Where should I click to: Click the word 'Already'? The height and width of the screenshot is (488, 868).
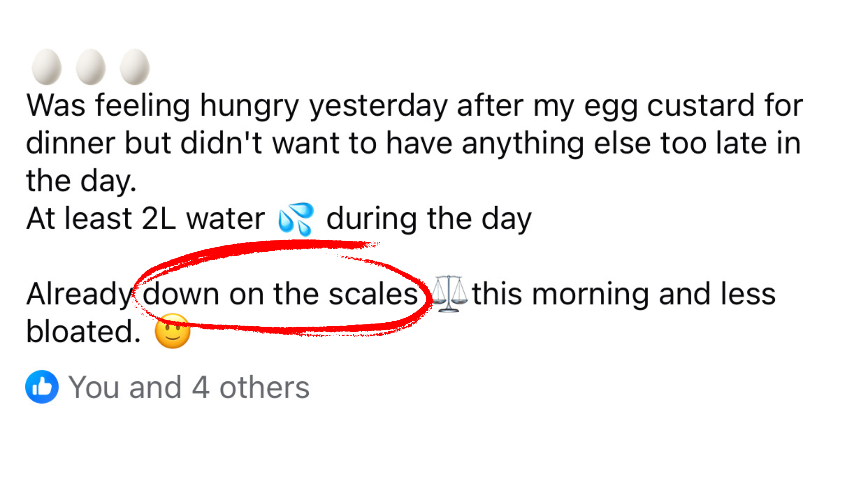78,294
